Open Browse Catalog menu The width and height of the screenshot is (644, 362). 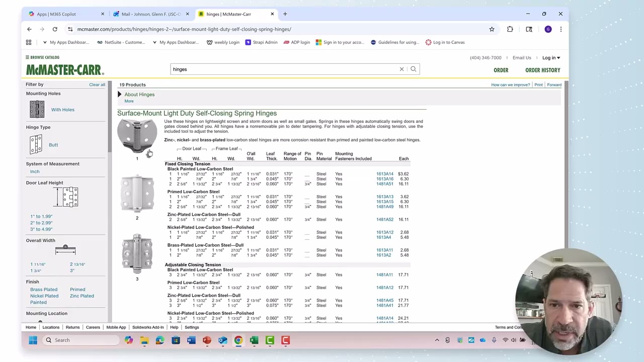pyautogui.click(x=42, y=57)
